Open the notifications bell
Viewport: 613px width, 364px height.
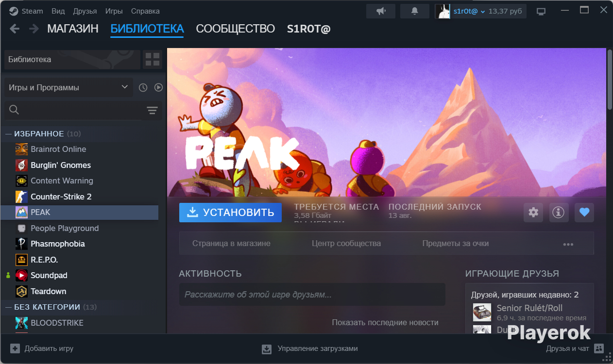tap(415, 11)
